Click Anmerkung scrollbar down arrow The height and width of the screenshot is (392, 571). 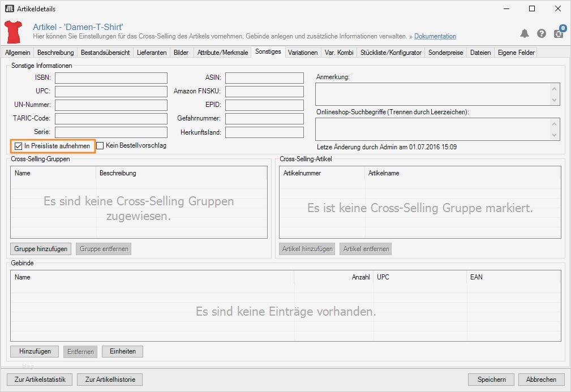pyautogui.click(x=554, y=100)
